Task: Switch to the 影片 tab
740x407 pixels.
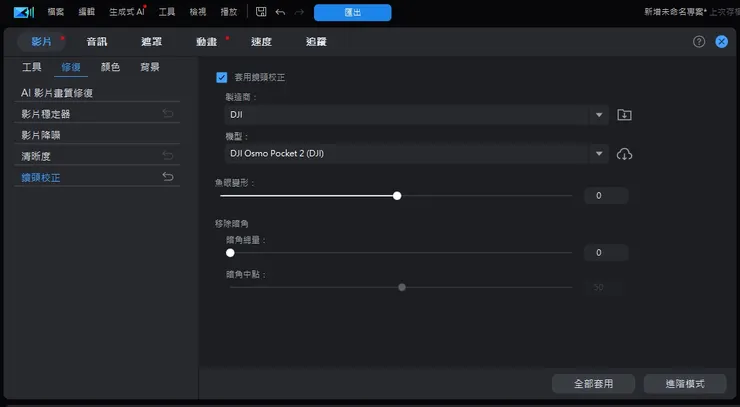Action: click(x=42, y=42)
